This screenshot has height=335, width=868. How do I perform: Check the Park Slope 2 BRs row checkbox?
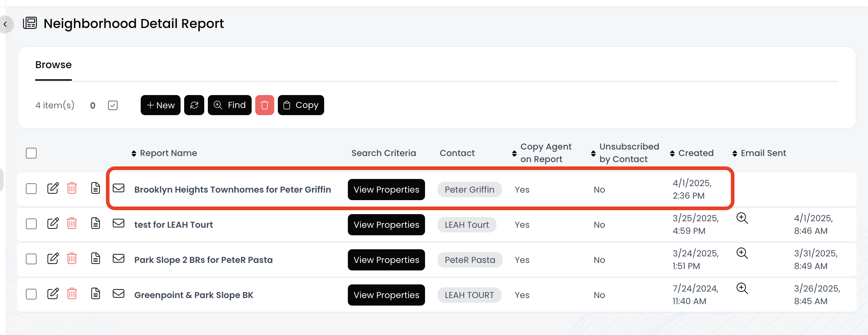31,259
